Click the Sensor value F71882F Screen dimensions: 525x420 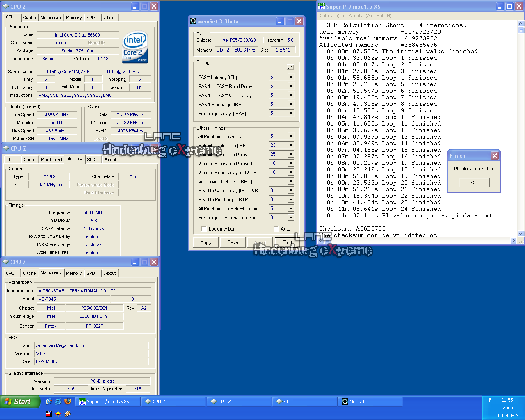(94, 326)
